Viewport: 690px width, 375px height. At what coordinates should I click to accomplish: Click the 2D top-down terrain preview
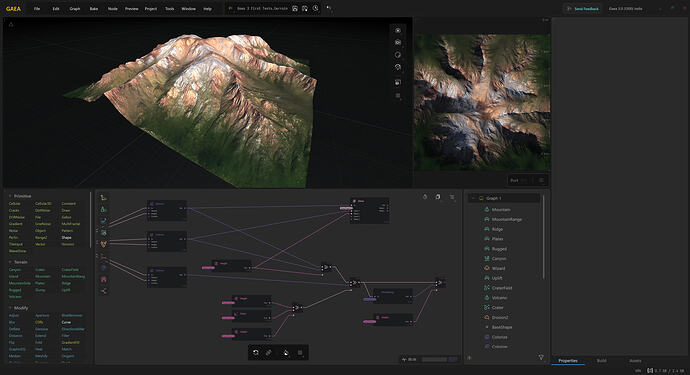pyautogui.click(x=482, y=101)
